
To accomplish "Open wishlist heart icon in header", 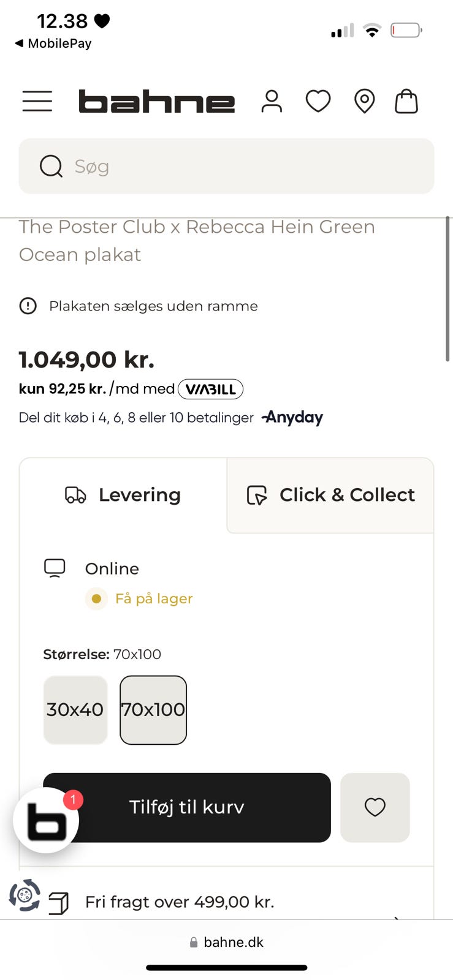I will [x=318, y=101].
